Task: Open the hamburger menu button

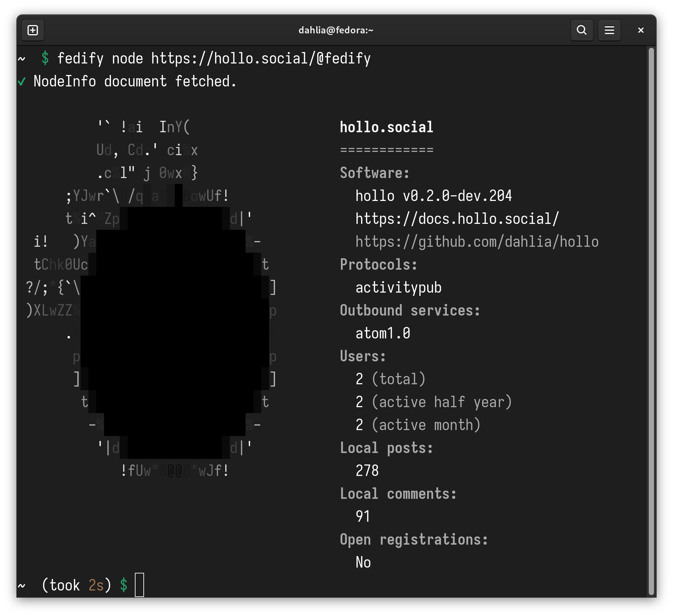Action: pos(609,30)
